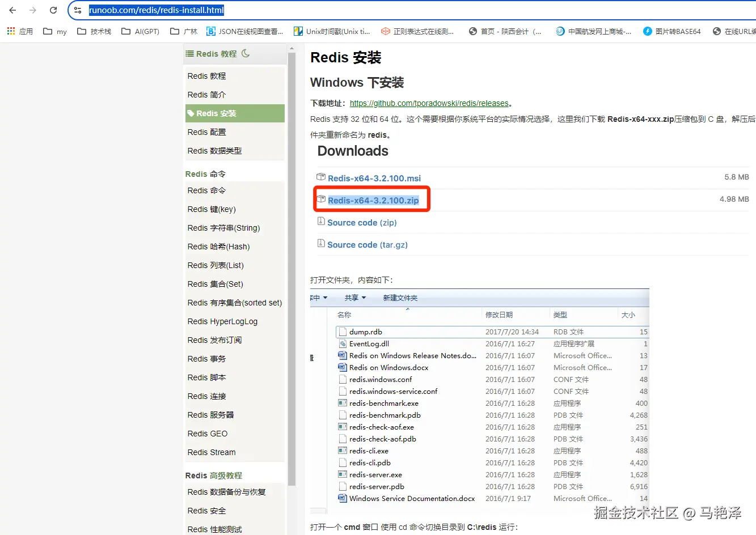
Task: Open Redis 有序集合(sorted set) in the sidebar
Action: (x=235, y=303)
